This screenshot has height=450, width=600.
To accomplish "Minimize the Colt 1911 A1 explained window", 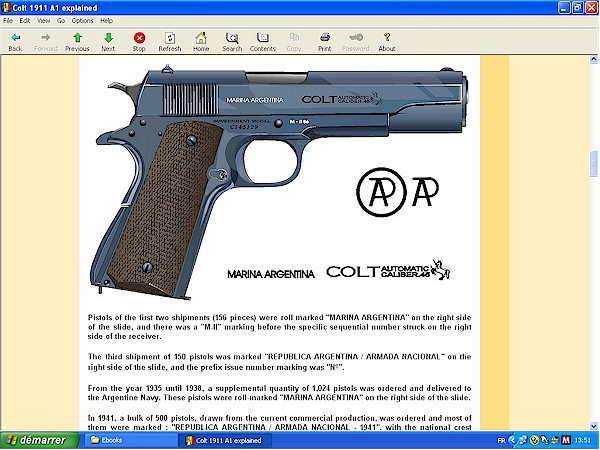I will tap(564, 8).
